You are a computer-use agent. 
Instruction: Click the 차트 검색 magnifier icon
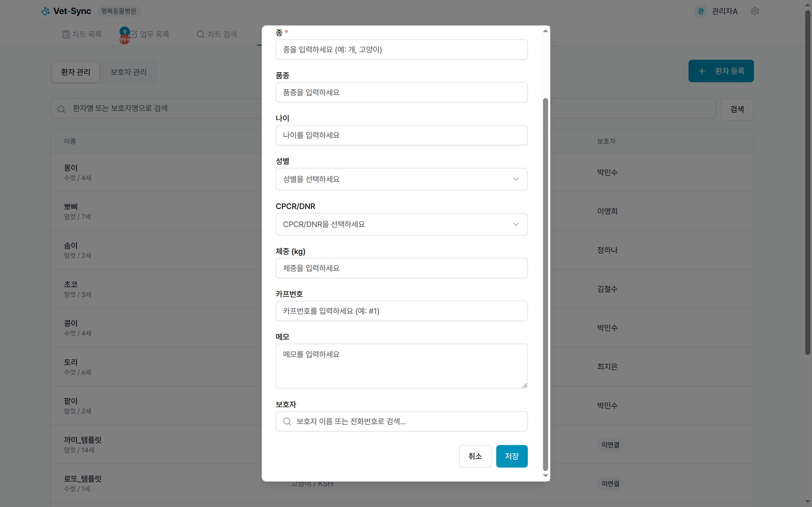[200, 34]
